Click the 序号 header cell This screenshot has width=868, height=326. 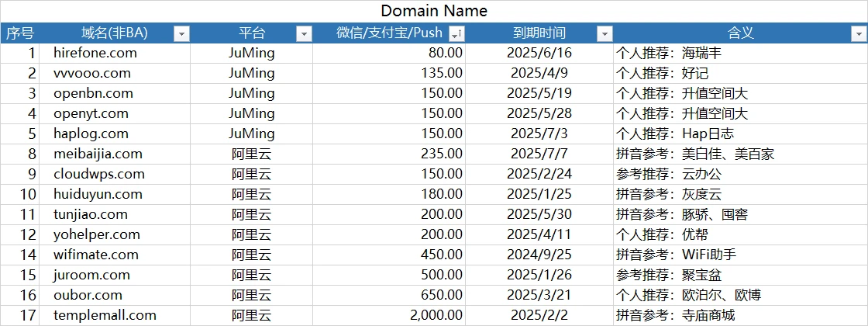coord(19,33)
